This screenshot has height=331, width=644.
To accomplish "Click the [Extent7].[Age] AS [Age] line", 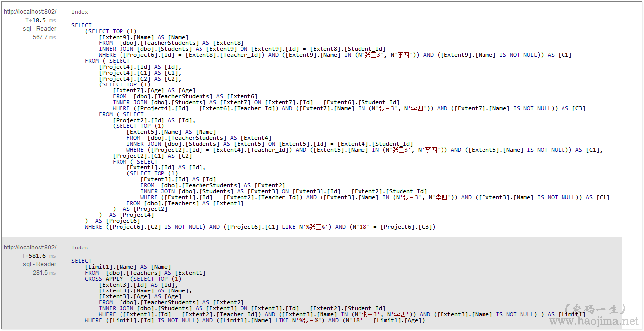I will (154, 90).
